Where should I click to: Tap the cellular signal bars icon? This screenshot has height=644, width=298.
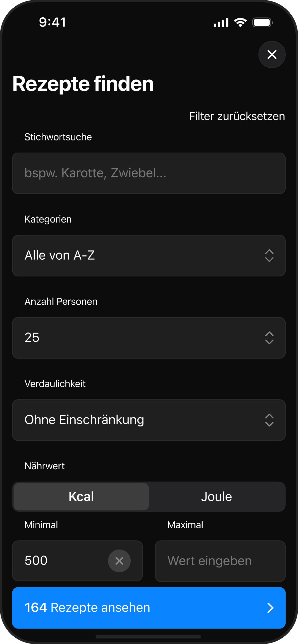pyautogui.click(x=221, y=23)
